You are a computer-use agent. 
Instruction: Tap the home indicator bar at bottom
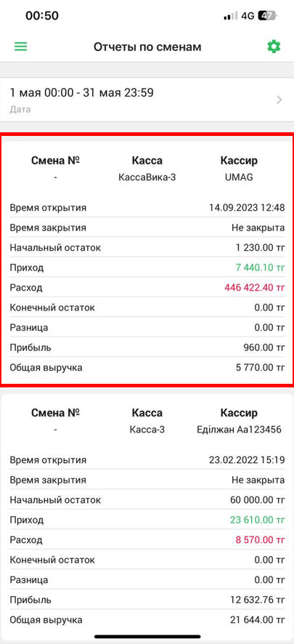(x=147, y=636)
